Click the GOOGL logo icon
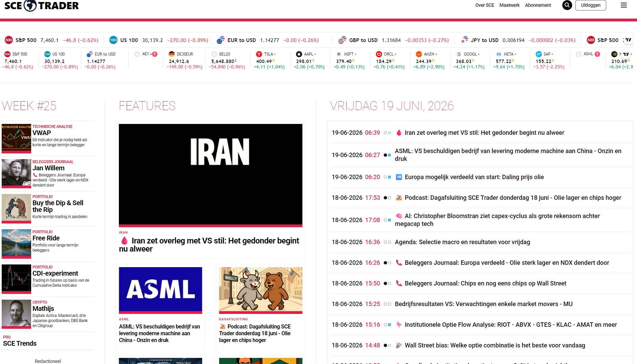637x364 pixels. (x=459, y=54)
